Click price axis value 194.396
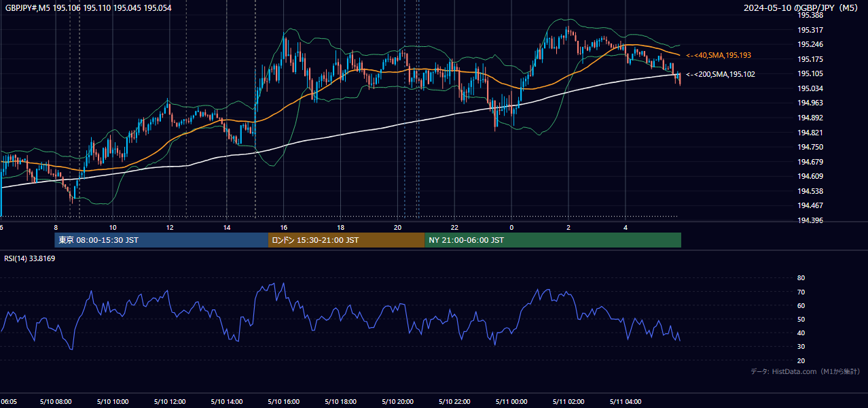868x408 pixels. tap(810, 221)
